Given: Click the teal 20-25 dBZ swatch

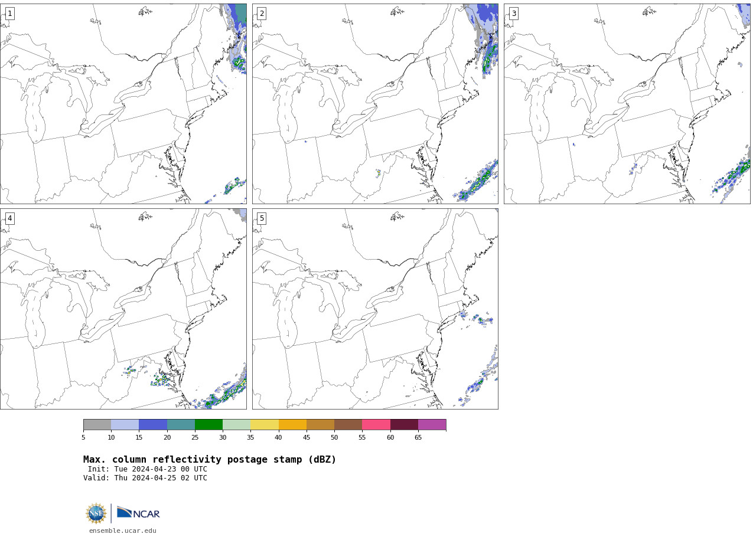Looking at the screenshot, I should (181, 425).
